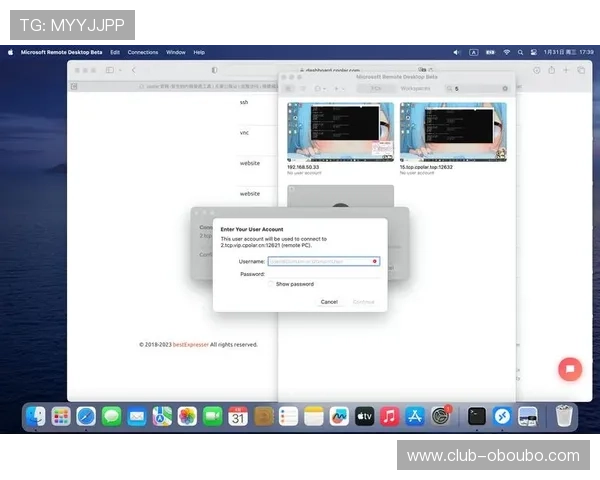This screenshot has width=600, height=480.
Task: Click the Continue button in the dialog
Action: (363, 301)
